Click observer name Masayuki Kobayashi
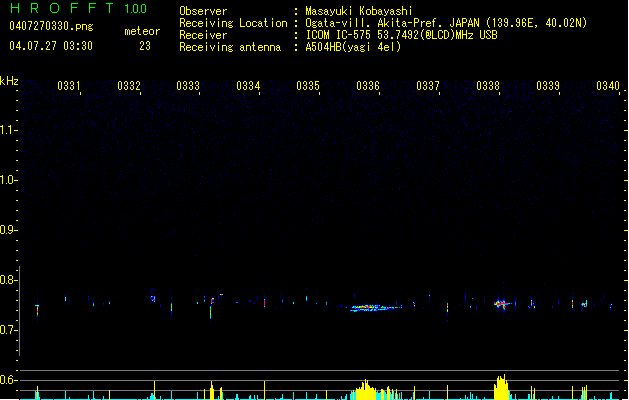Viewport: 629px width, 400px height. 359,11
